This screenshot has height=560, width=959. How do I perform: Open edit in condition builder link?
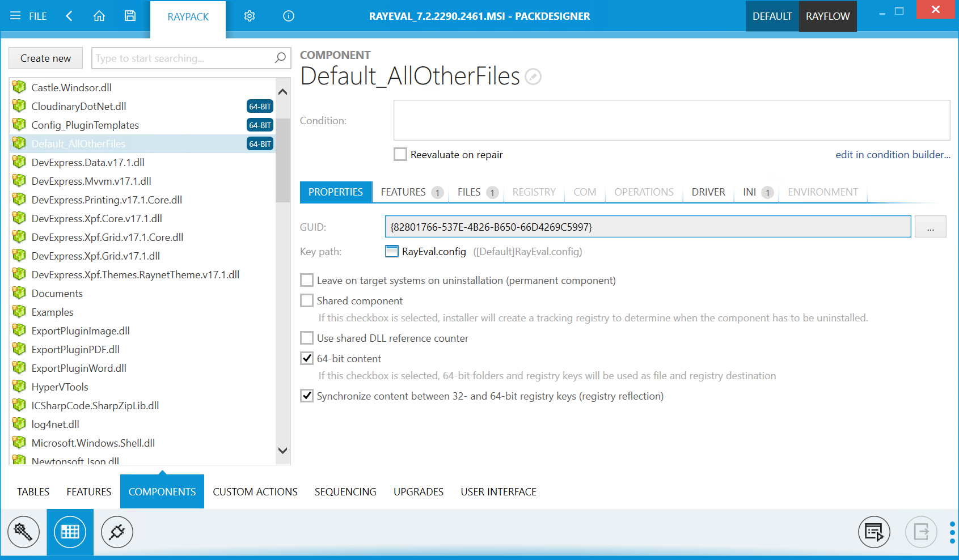[x=893, y=154]
